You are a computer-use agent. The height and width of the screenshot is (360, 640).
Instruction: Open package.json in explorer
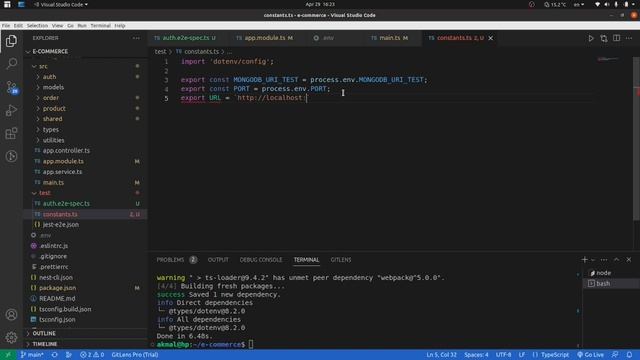pyautogui.click(x=58, y=288)
